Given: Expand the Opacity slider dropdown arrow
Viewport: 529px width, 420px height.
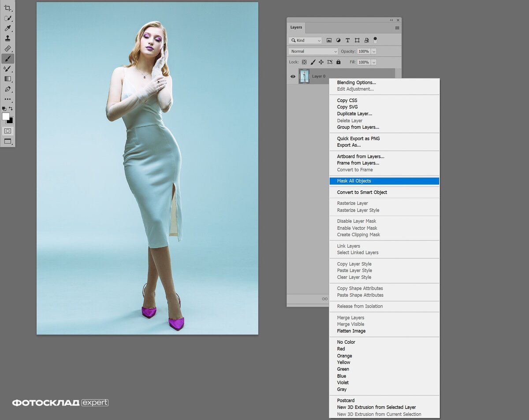Looking at the screenshot, I should tap(374, 52).
